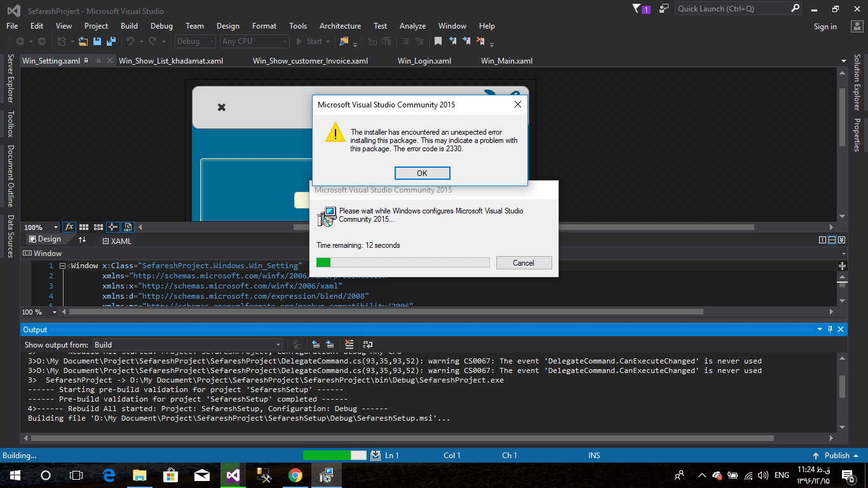This screenshot has height=488, width=868.
Task: Click the Sign in link
Action: point(825,27)
